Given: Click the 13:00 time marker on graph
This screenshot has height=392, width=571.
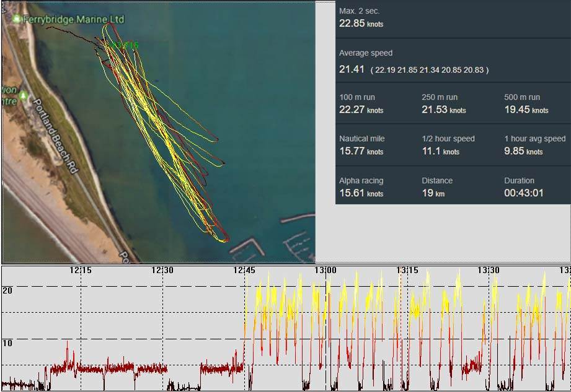Looking at the screenshot, I should coord(325,271).
